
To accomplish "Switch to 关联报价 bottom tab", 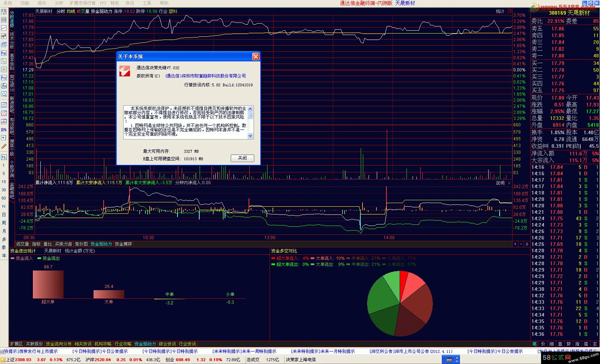I will pos(34,344).
